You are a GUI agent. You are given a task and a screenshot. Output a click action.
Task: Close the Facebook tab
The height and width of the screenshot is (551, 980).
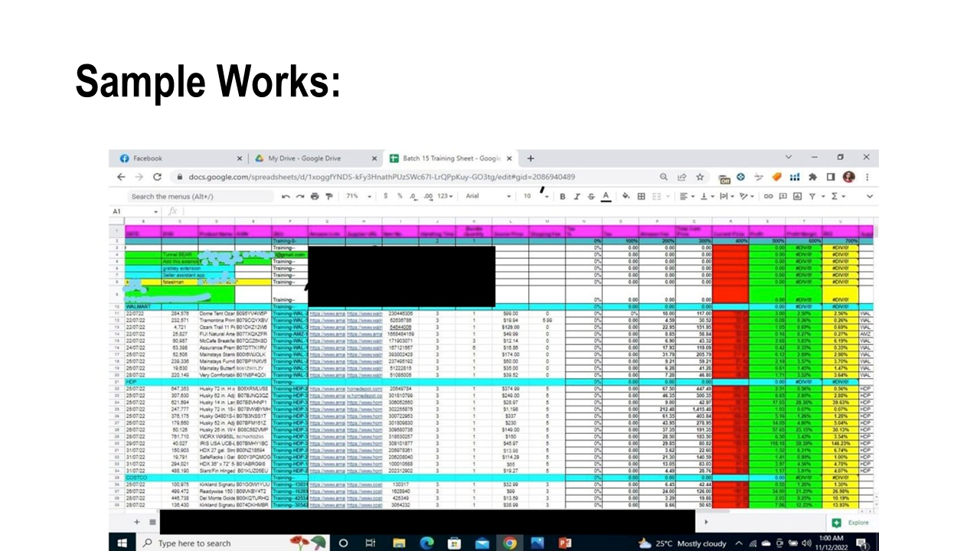(240, 158)
